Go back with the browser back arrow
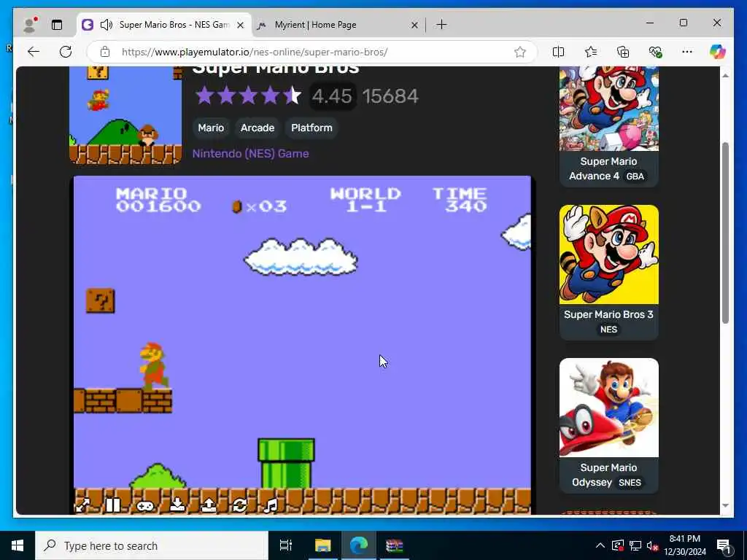This screenshot has width=747, height=560. [x=34, y=52]
